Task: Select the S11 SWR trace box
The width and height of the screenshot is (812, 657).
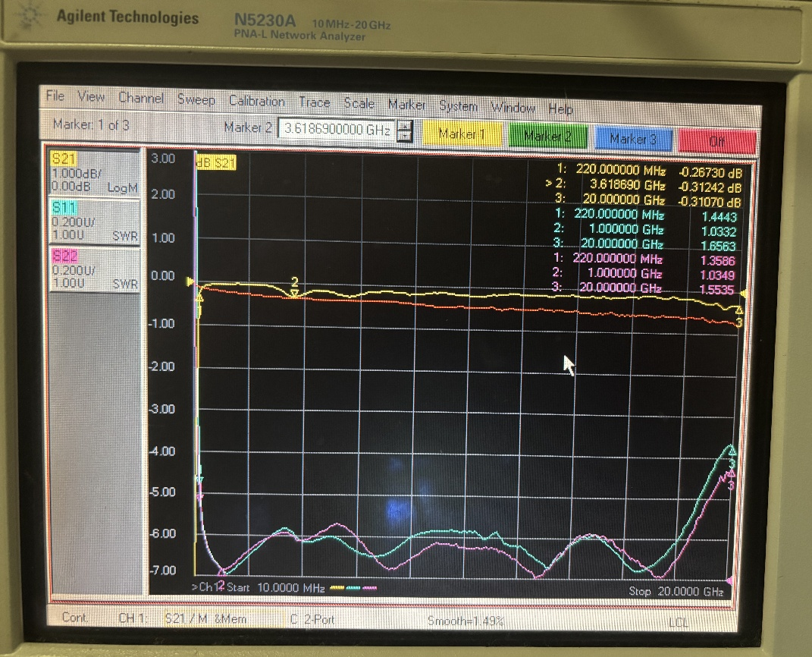Action: click(x=94, y=221)
